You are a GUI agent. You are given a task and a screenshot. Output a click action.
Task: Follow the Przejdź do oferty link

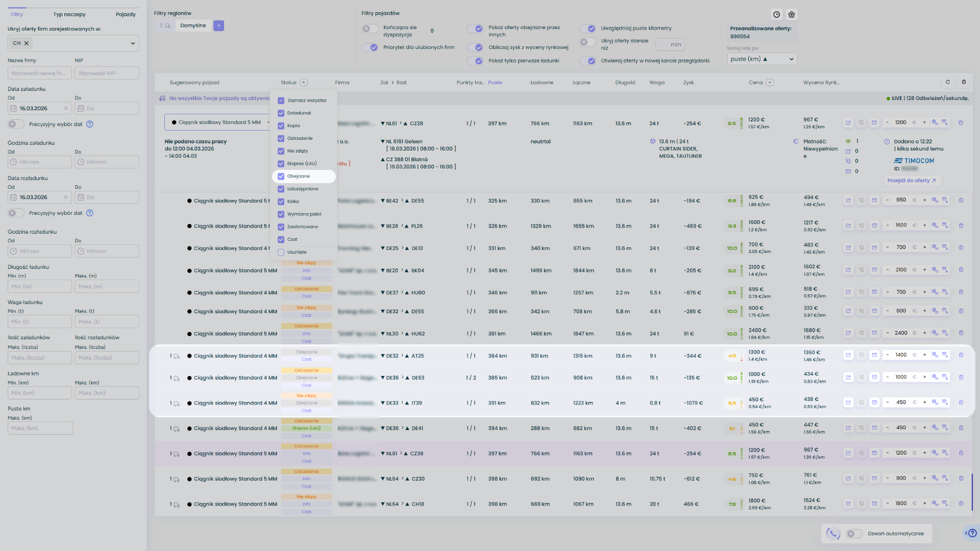click(911, 181)
